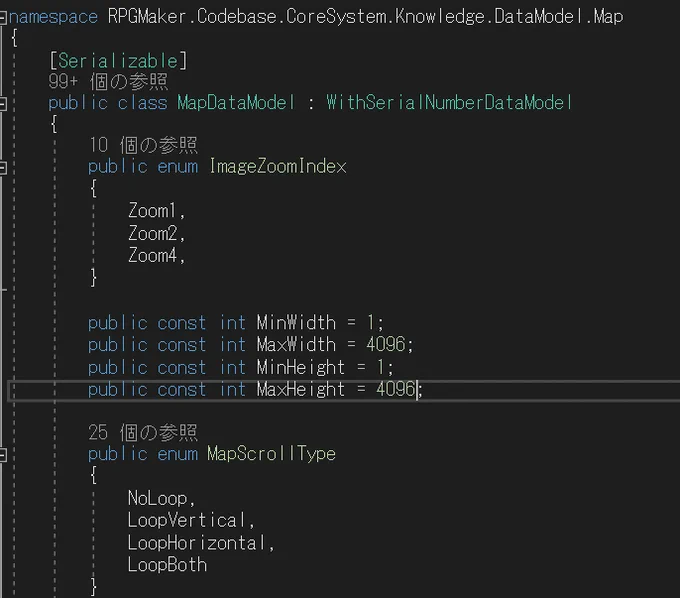
Task: Click the MapDataModel class name
Action: (236, 103)
